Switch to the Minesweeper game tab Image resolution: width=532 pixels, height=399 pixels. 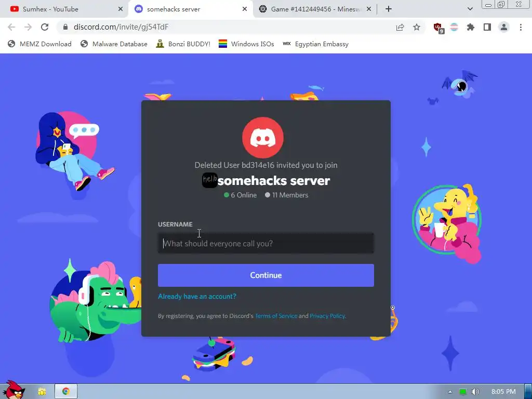coord(315,9)
